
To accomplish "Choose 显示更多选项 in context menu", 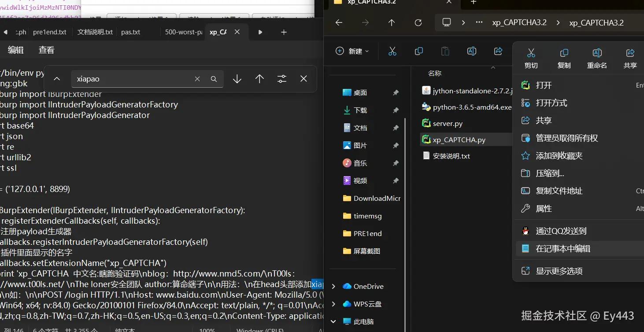I will coord(580,271).
